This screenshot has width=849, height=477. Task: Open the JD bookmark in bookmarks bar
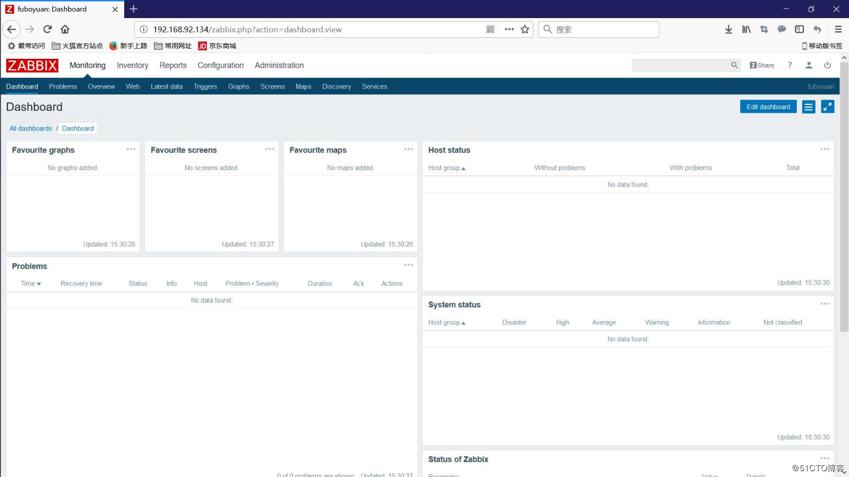[x=217, y=46]
